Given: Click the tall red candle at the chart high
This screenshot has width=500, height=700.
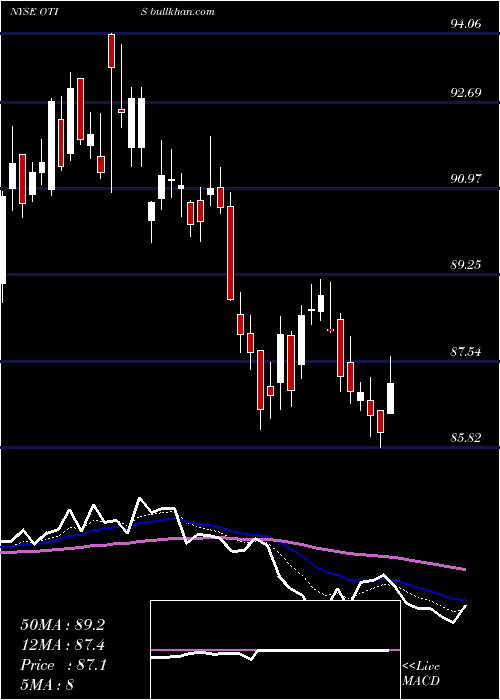Looking at the screenshot, I should click(112, 51).
